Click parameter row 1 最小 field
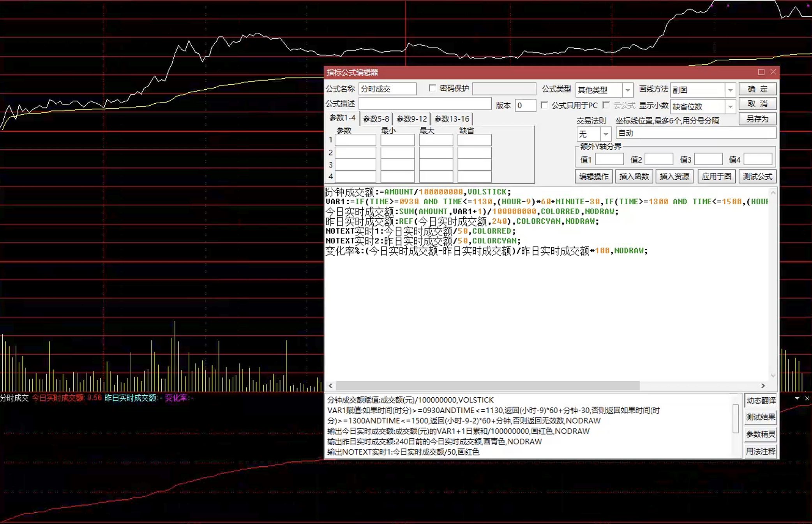 point(397,140)
